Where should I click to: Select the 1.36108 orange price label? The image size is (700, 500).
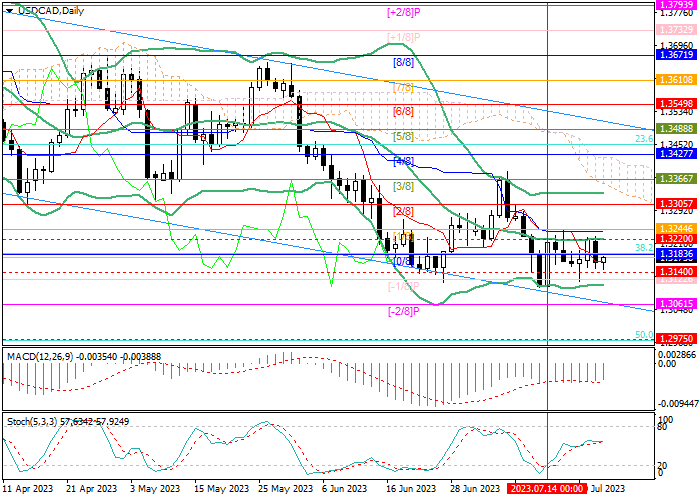[677, 80]
